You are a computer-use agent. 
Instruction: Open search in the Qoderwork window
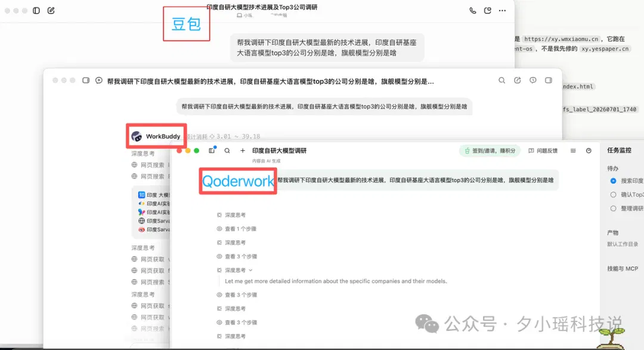point(227,151)
